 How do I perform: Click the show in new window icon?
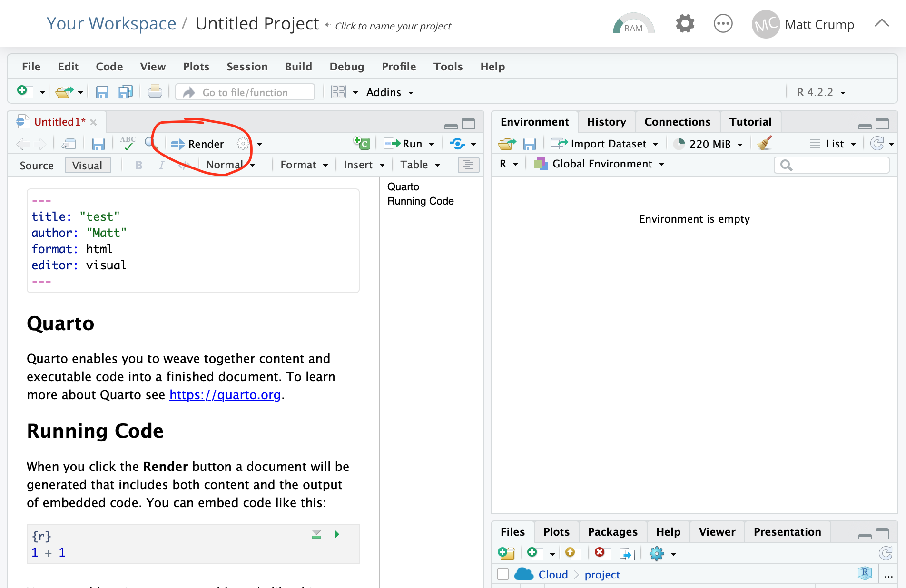(69, 144)
